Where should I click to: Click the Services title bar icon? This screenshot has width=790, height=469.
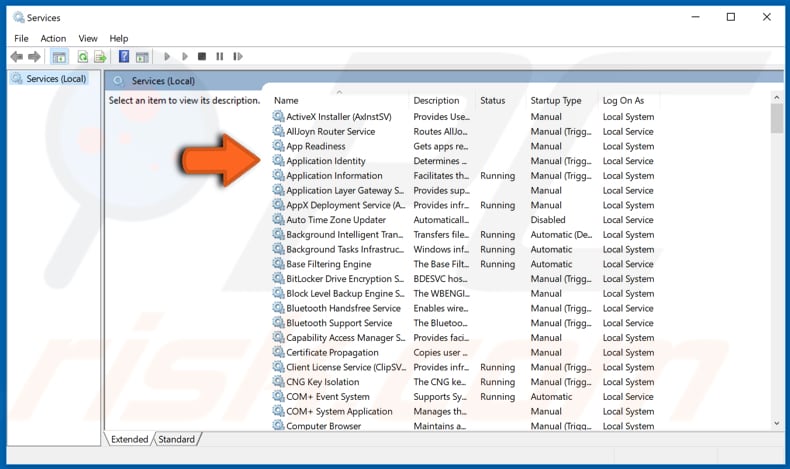(x=19, y=18)
